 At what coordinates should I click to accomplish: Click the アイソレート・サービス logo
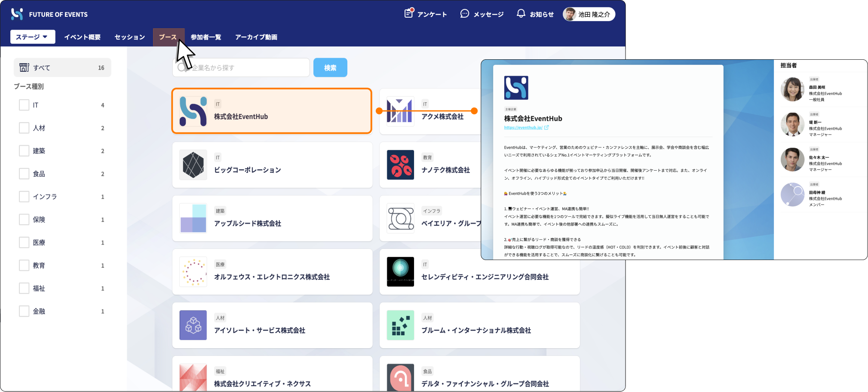point(193,325)
